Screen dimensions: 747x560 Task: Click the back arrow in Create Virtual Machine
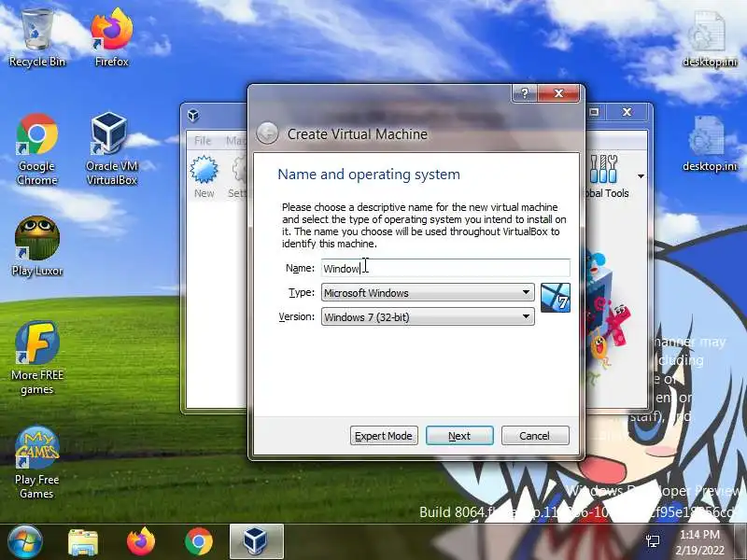[x=267, y=133]
